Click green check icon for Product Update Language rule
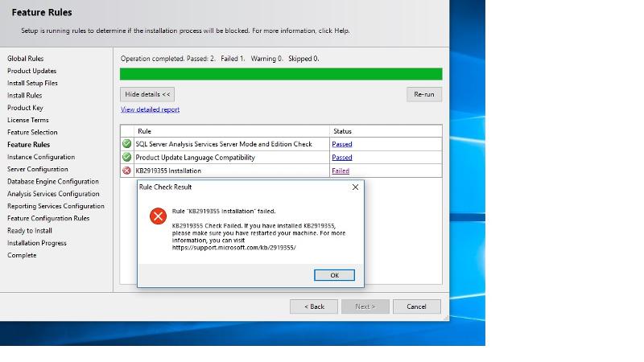644x362 pixels. coord(127,157)
